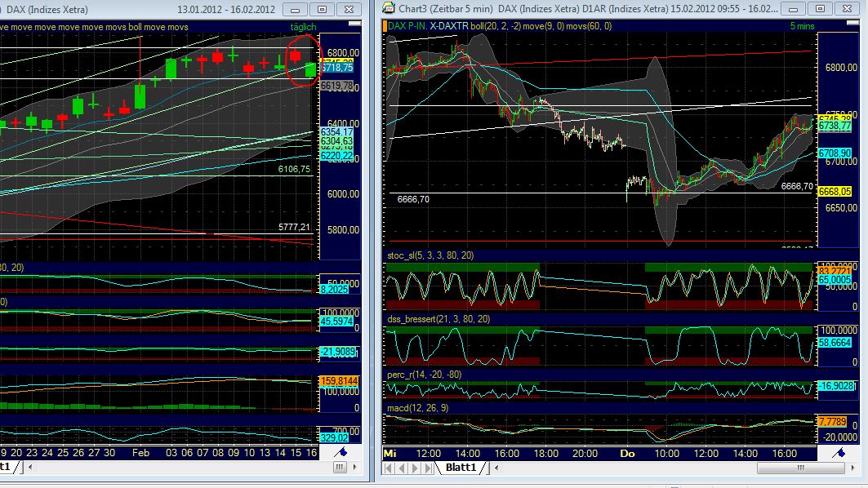Click the 6666,70 price level label on Chart3
Image resolution: width=868 pixels, height=488 pixels.
(412, 197)
